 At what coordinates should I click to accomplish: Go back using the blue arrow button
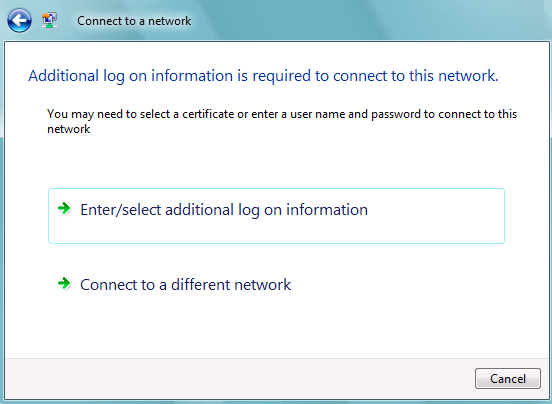click(19, 20)
